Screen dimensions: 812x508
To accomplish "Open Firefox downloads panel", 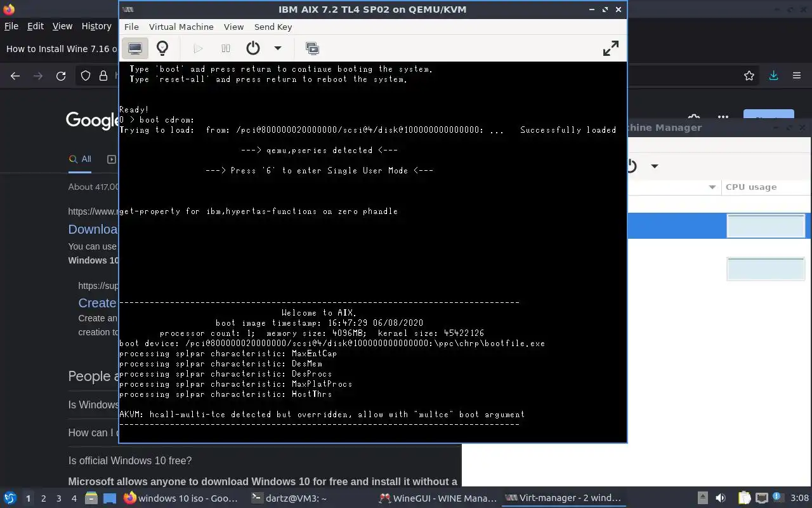I will tap(773, 76).
